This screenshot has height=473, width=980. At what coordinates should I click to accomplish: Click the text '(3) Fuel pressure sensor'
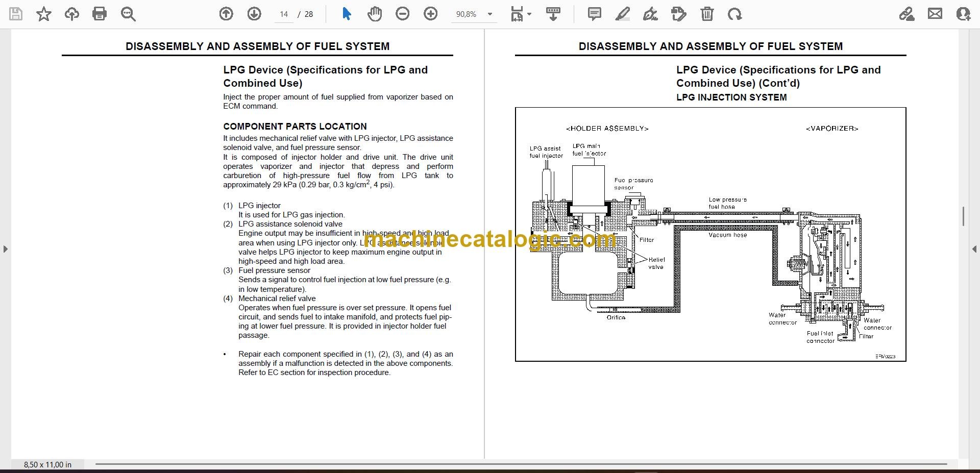266,270
